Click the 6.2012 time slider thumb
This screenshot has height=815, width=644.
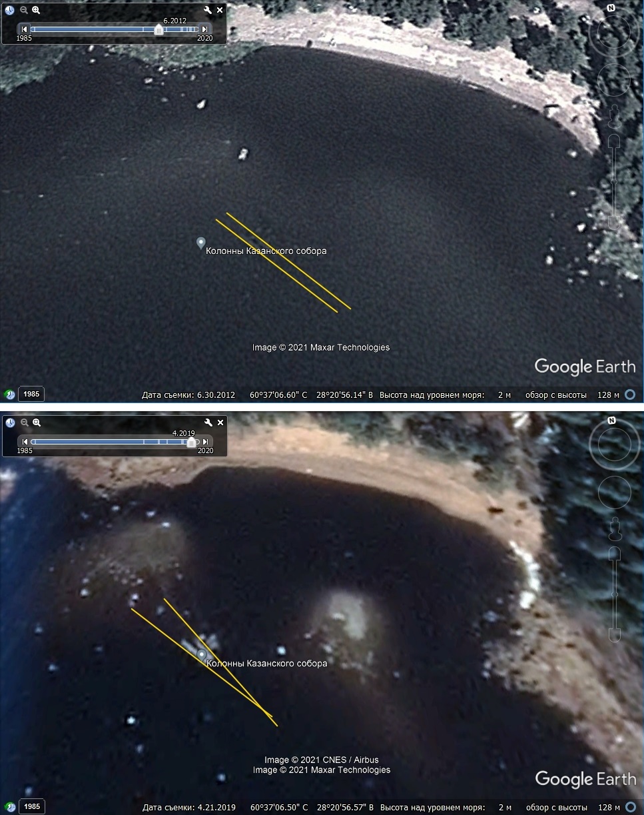tap(159, 29)
